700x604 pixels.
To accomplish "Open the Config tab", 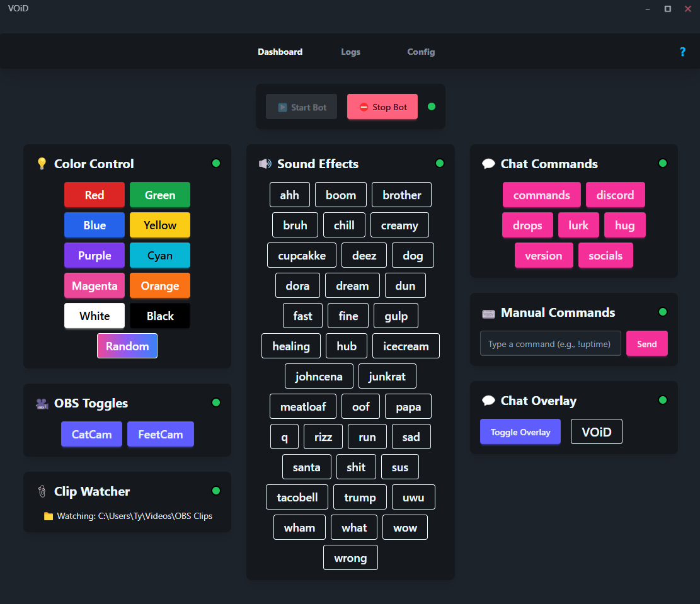I will click(420, 52).
